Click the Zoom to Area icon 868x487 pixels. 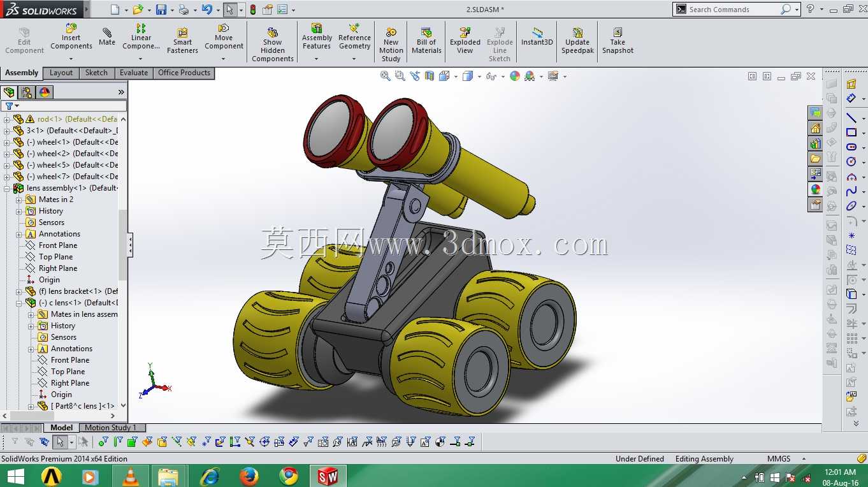(x=400, y=76)
